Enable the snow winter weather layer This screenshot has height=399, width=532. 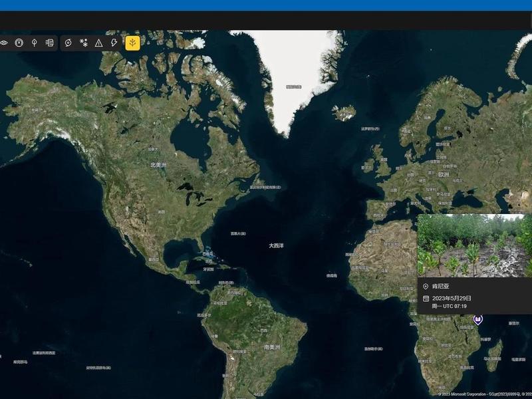click(x=84, y=43)
